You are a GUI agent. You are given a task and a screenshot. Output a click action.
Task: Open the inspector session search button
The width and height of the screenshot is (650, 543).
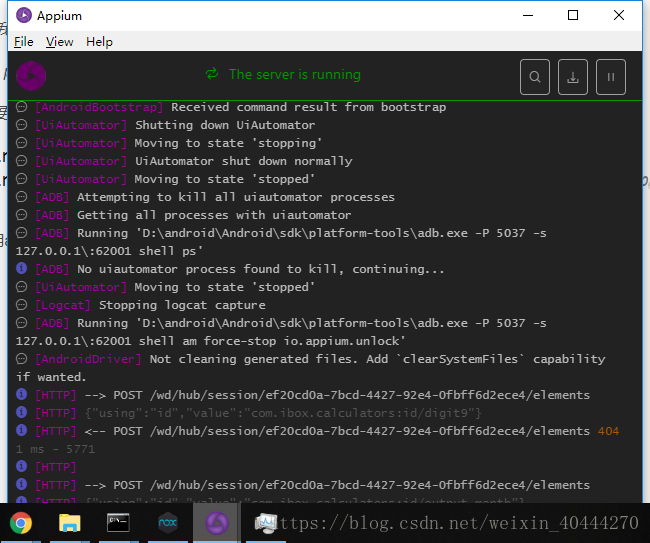tap(535, 77)
